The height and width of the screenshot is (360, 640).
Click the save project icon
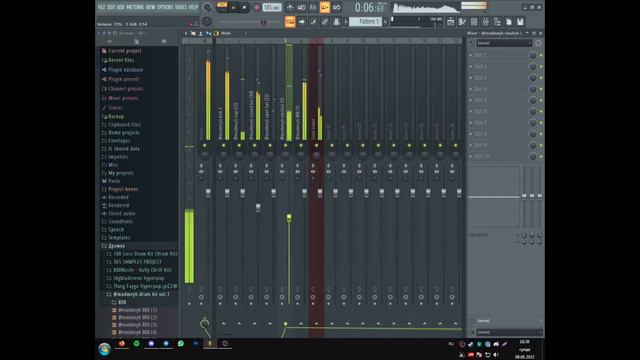520,22
